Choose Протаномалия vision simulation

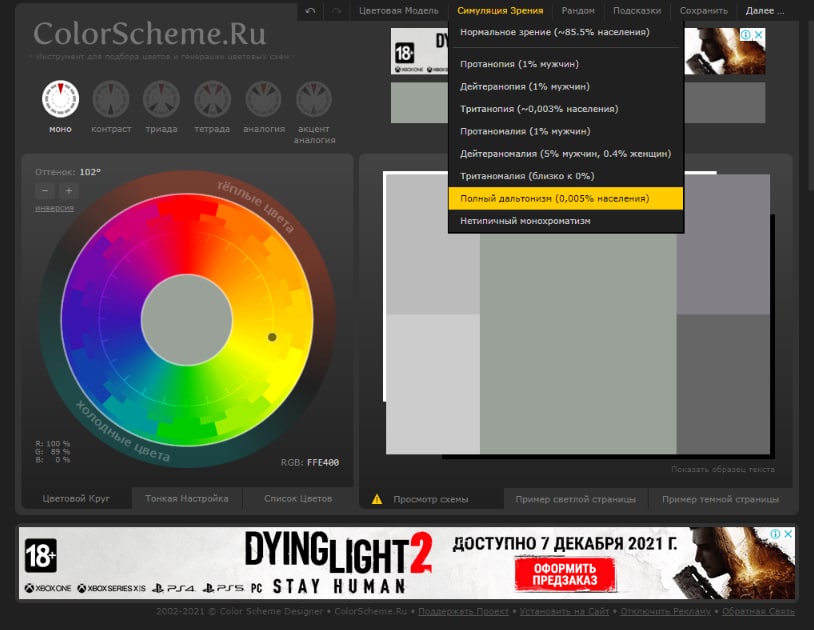(x=566, y=131)
